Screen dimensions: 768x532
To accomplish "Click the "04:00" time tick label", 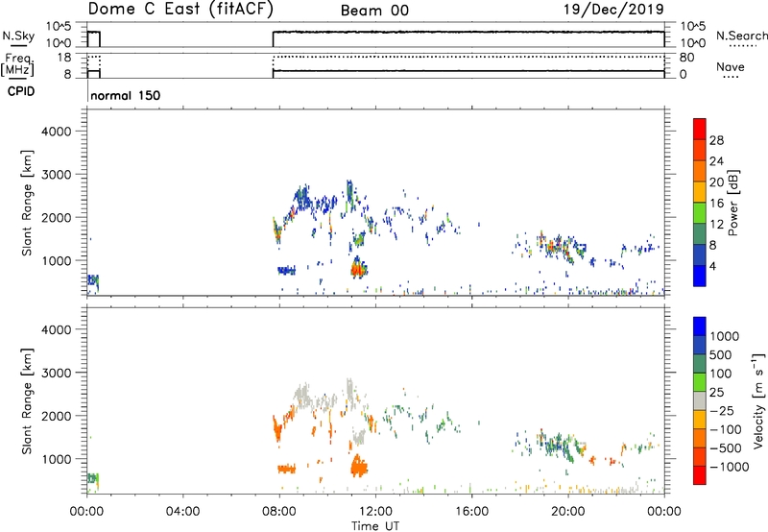I will [183, 512].
